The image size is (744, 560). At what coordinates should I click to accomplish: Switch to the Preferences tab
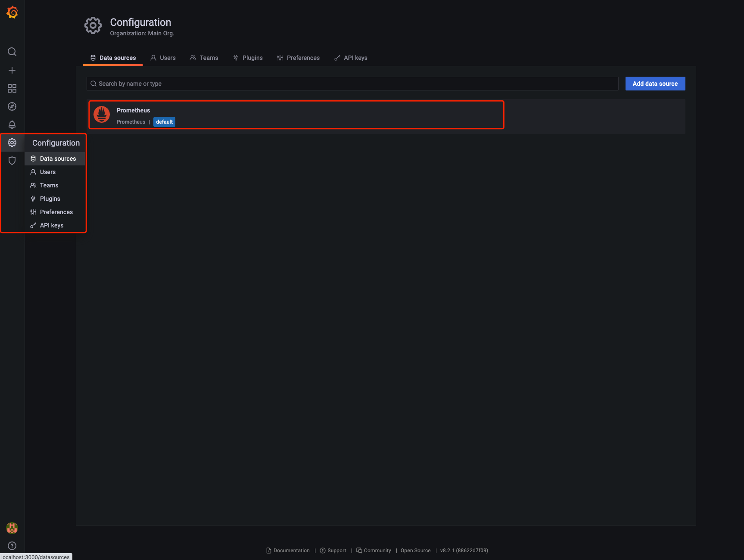[x=298, y=58]
